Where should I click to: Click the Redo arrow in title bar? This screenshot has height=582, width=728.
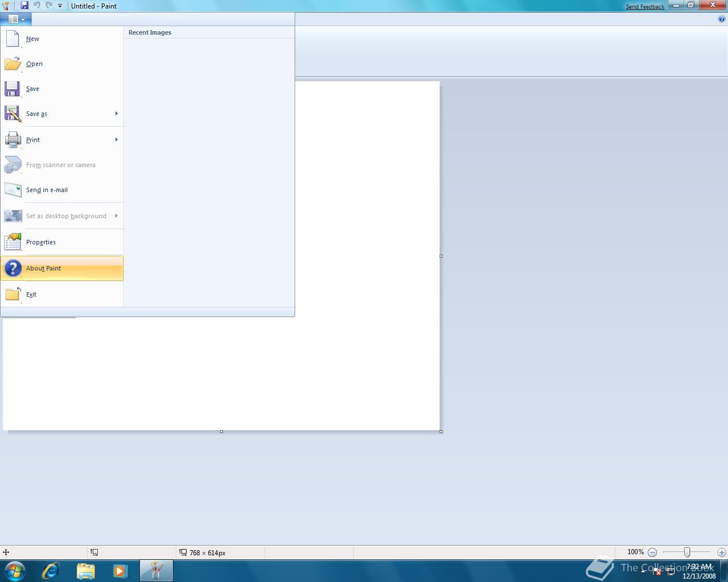(x=49, y=6)
